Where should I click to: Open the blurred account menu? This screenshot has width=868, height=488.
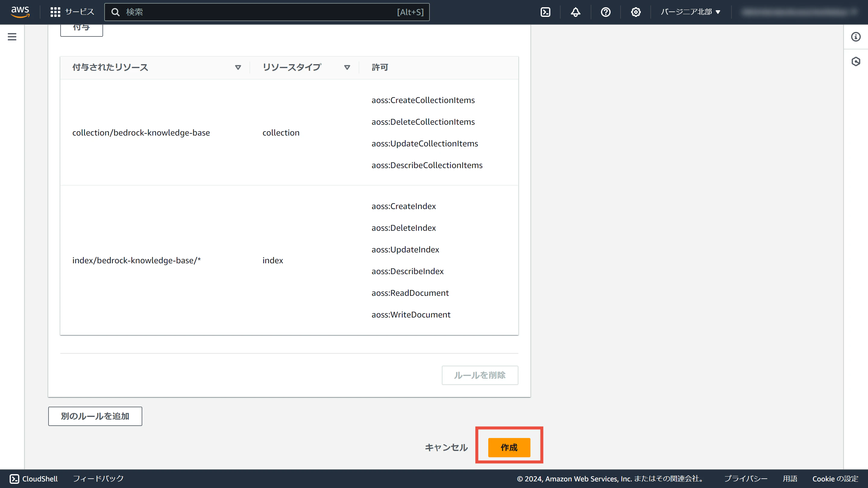pyautogui.click(x=799, y=12)
